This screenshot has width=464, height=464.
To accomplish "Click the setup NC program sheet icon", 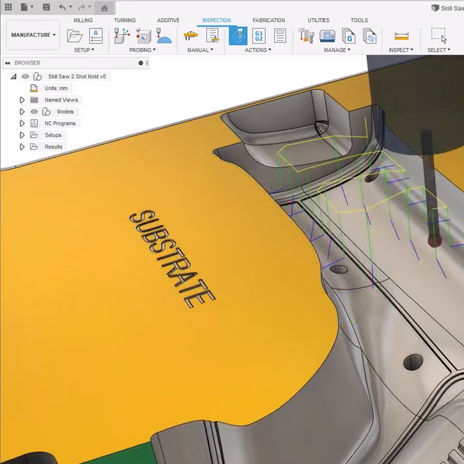I will click(96, 36).
